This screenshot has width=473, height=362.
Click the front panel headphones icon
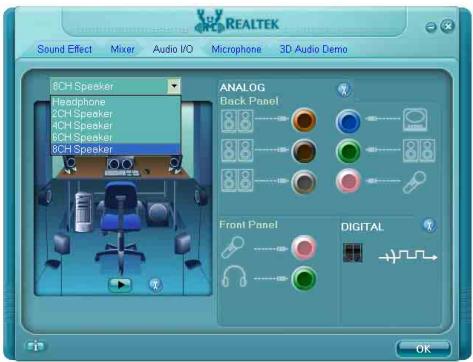(x=234, y=276)
